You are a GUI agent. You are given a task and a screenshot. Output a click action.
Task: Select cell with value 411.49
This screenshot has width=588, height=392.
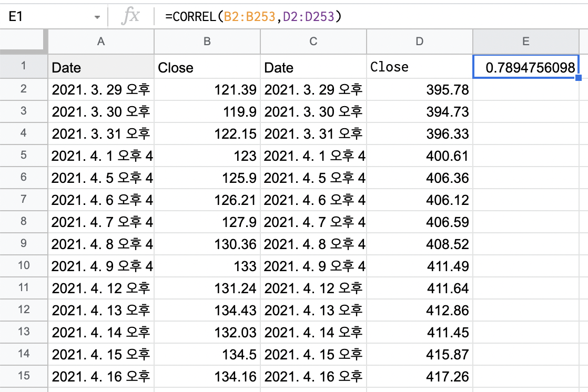[419, 266]
